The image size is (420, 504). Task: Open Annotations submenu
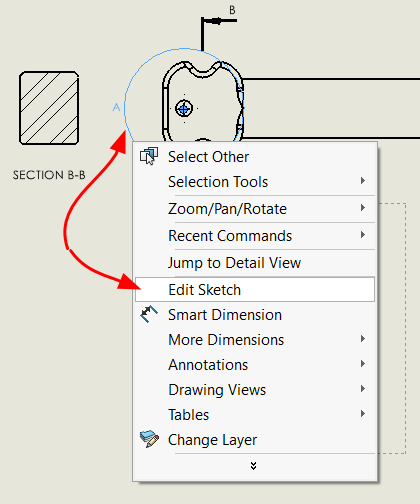point(255,365)
